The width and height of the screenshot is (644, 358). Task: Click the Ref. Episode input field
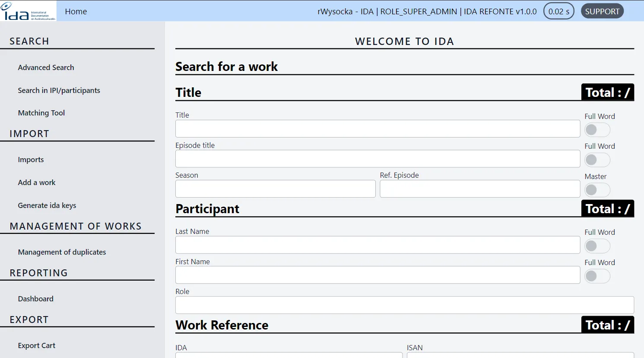pyautogui.click(x=480, y=189)
